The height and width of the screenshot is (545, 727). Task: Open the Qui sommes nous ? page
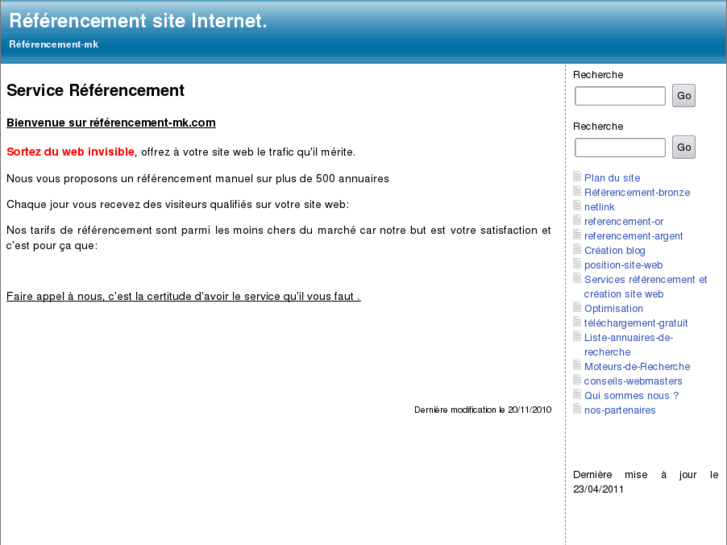(x=631, y=396)
